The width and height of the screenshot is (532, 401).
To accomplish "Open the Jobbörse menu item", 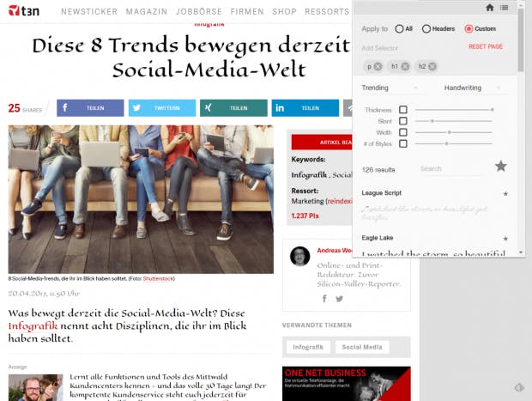I will [199, 11].
